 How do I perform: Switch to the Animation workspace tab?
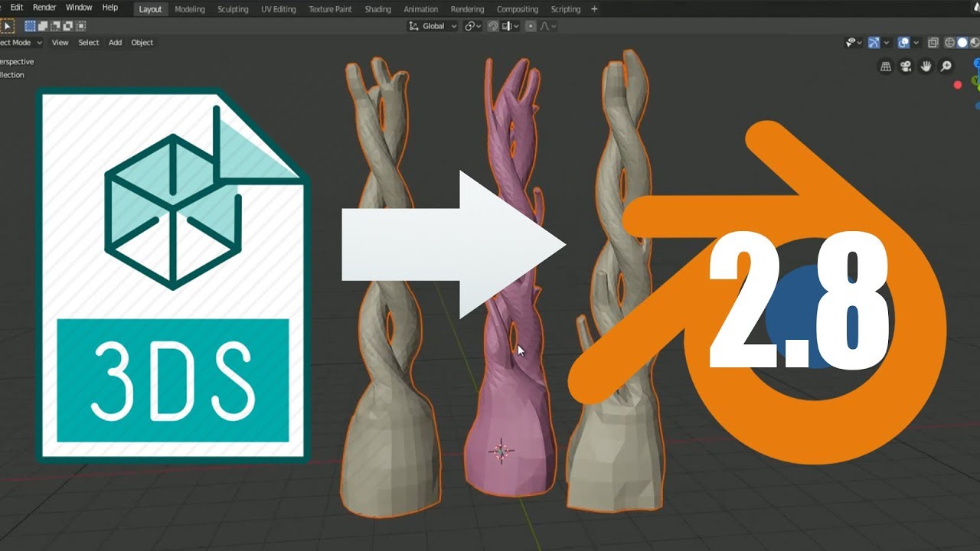421,9
